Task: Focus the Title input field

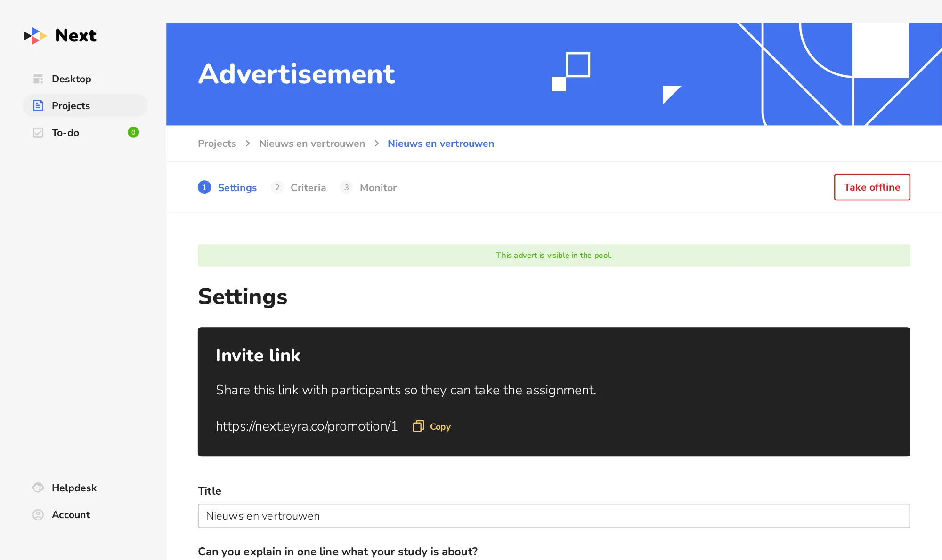Action: pos(554,516)
